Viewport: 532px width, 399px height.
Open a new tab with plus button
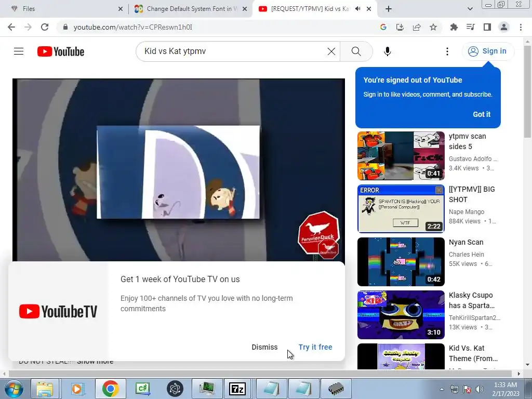coord(389,9)
